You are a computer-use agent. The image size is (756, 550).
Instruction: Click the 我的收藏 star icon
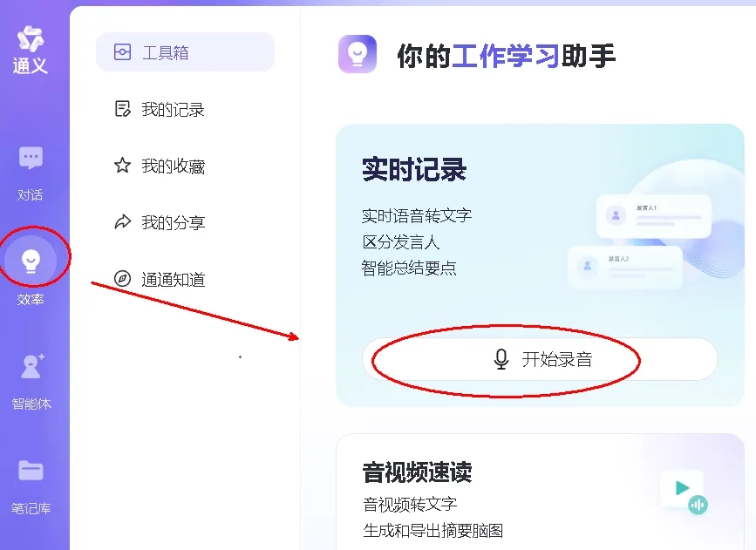point(122,166)
